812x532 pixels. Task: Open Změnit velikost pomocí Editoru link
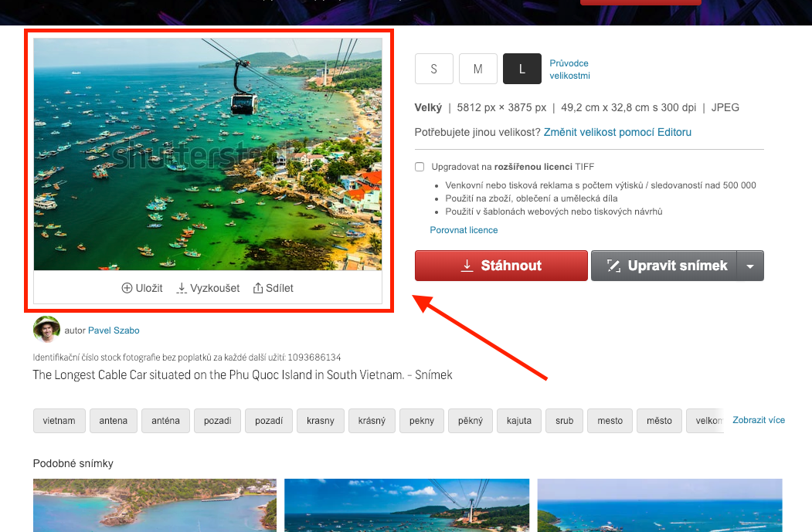tap(617, 132)
